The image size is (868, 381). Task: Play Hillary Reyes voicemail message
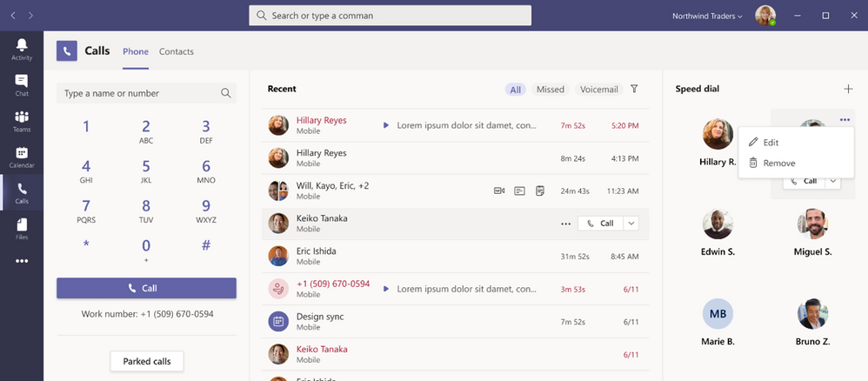pyautogui.click(x=386, y=125)
